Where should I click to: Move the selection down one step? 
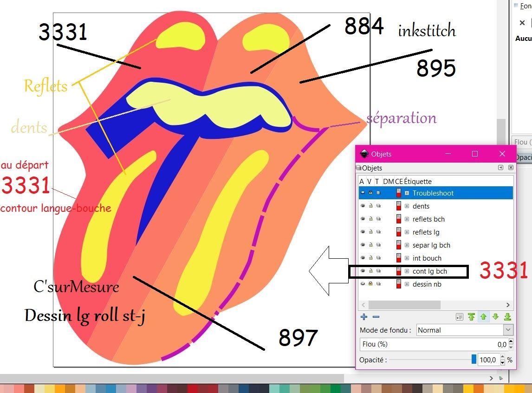(x=495, y=317)
